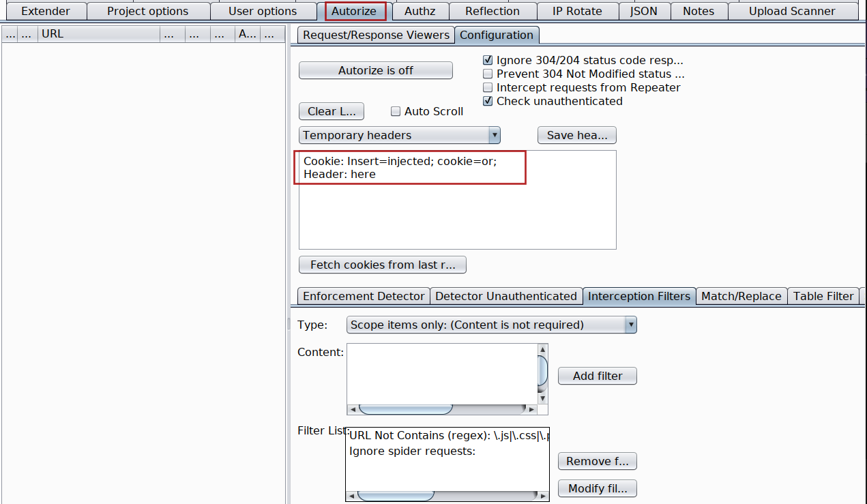Viewport: 867px width, 504px height.
Task: Open the Table Filter tab
Action: coord(823,296)
